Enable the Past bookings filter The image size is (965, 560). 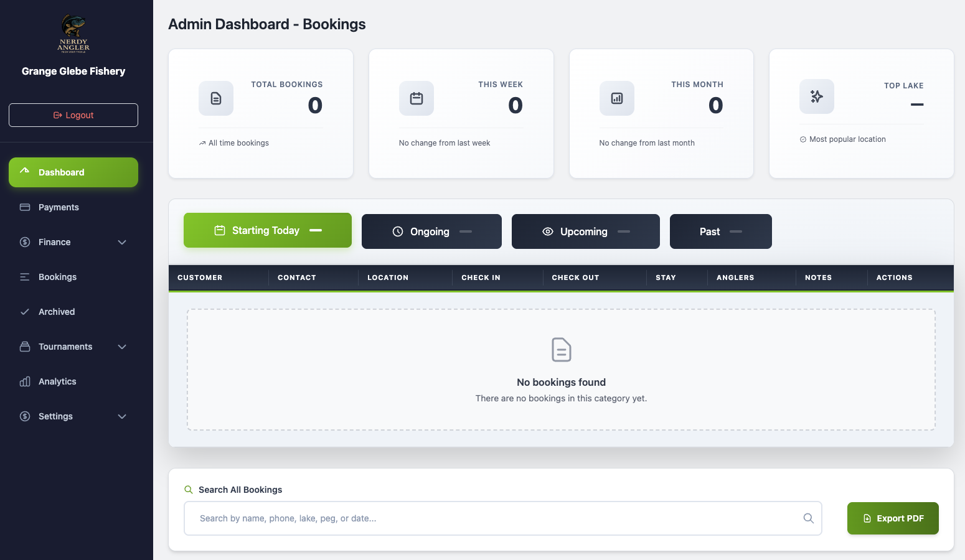point(720,231)
